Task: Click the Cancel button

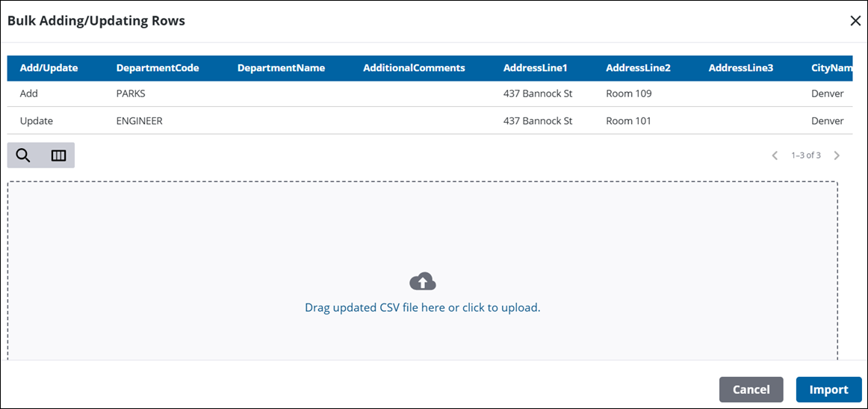Action: (751, 390)
